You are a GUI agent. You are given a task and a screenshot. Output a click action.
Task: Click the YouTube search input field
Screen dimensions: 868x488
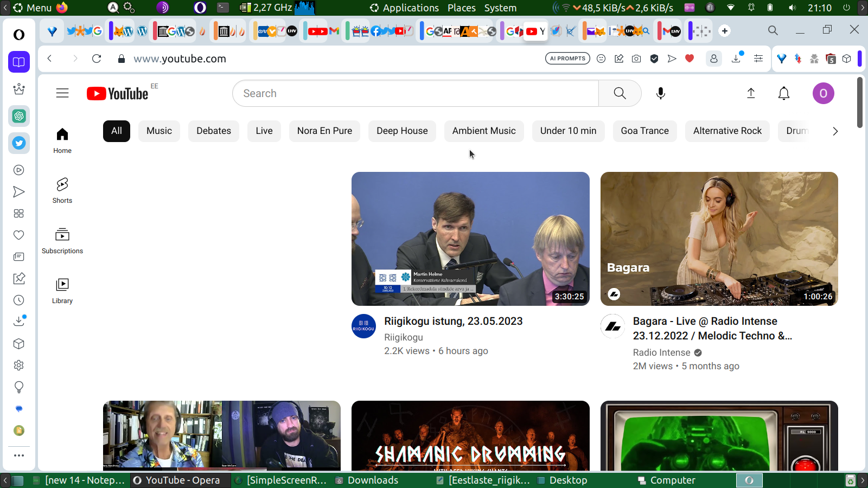click(415, 93)
